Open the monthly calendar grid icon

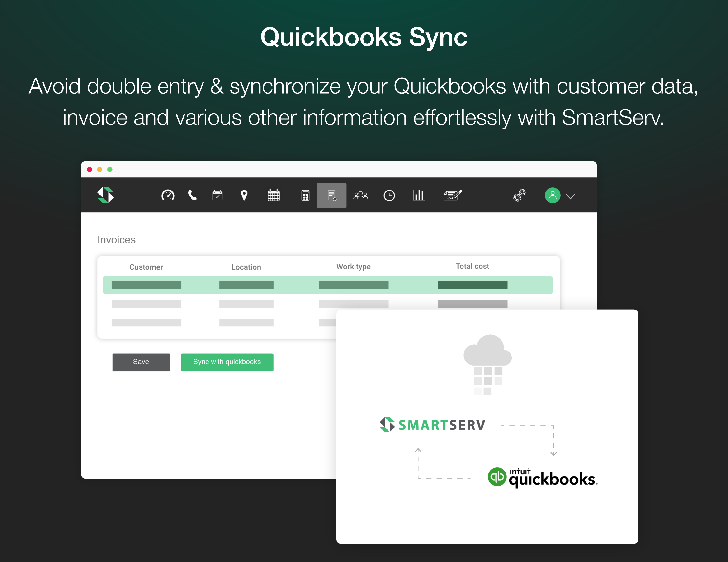coord(274,195)
